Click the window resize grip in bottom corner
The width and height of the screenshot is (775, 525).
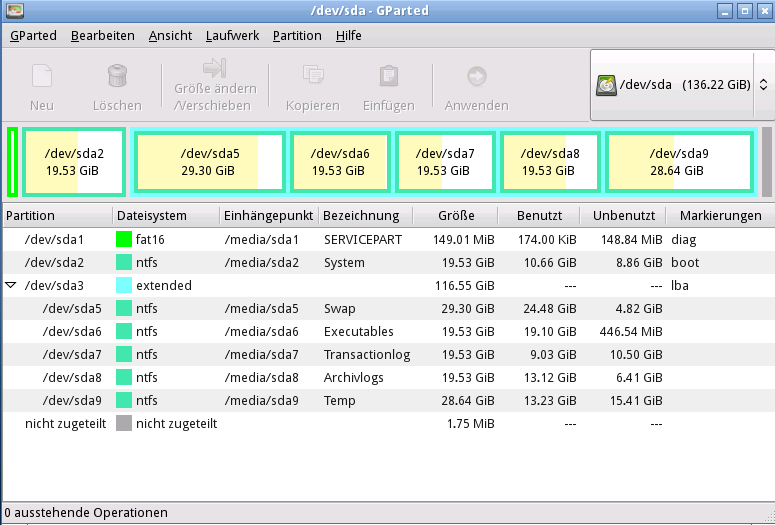point(768,515)
